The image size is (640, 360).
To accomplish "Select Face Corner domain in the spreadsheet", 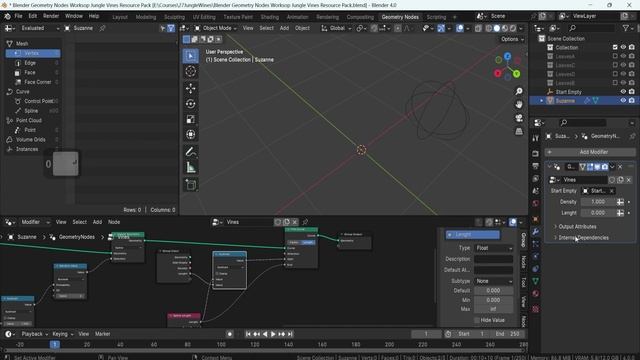I will [33, 82].
